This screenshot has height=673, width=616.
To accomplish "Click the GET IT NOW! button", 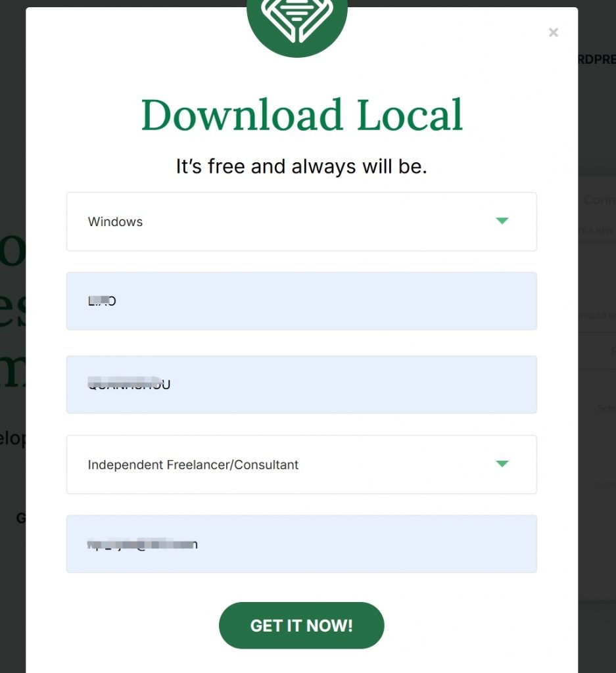I will (x=301, y=626).
